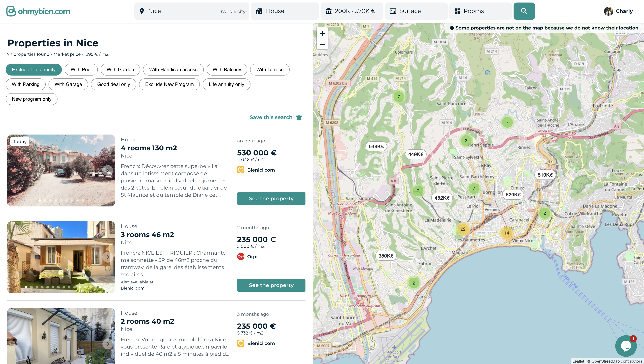Open the Rooms filter menu
The height and width of the screenshot is (364, 644).
point(480,11)
